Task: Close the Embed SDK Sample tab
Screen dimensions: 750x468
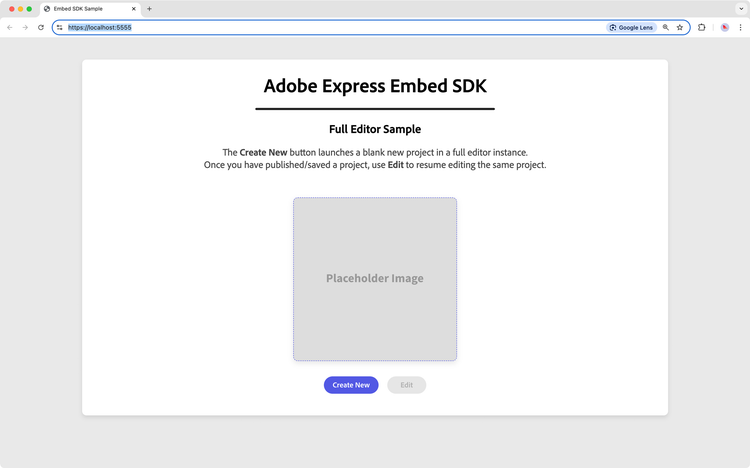Action: coord(134,9)
